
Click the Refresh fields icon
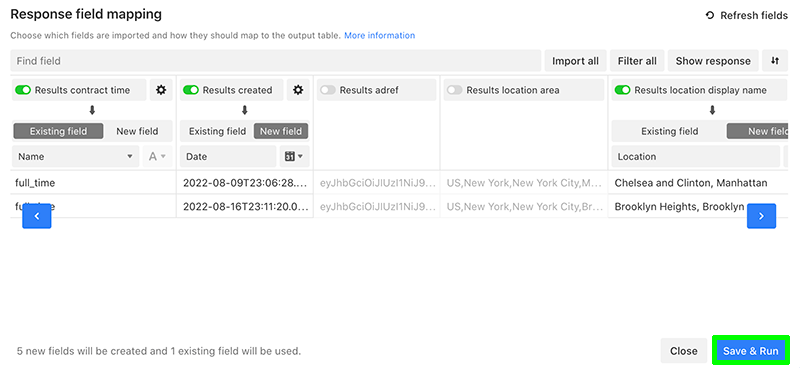710,16
